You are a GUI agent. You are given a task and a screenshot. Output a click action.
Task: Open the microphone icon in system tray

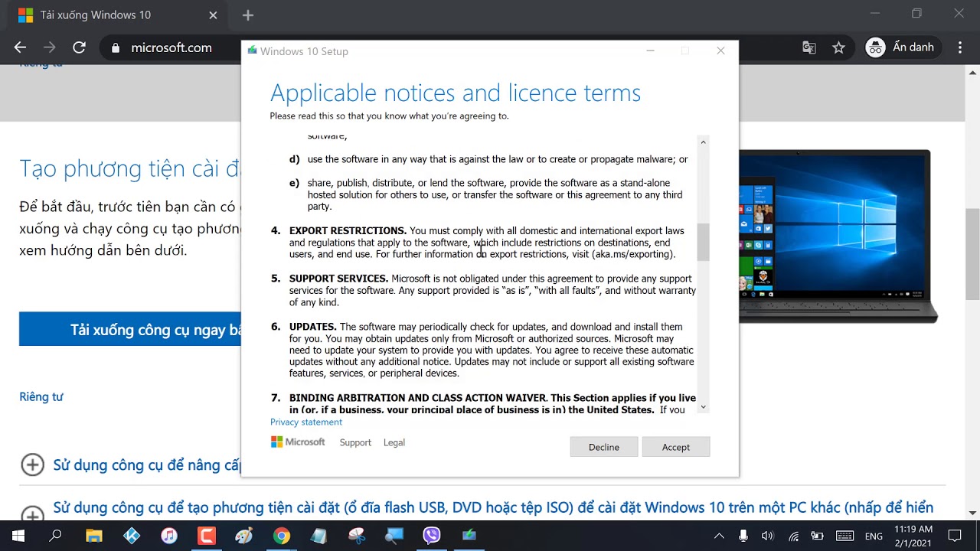click(x=743, y=536)
